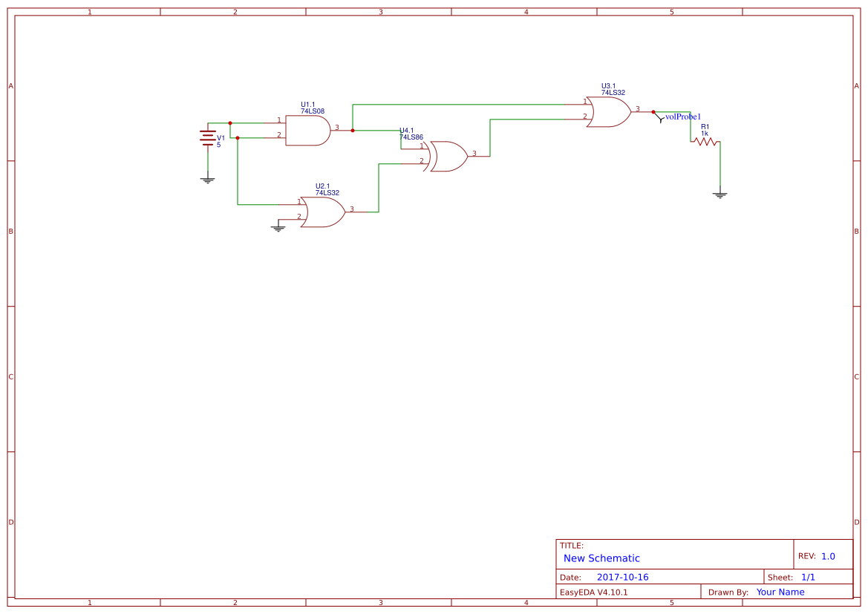Click the "U2.1" reference label
Image resolution: width=868 pixels, height=614 pixels.
pos(322,186)
